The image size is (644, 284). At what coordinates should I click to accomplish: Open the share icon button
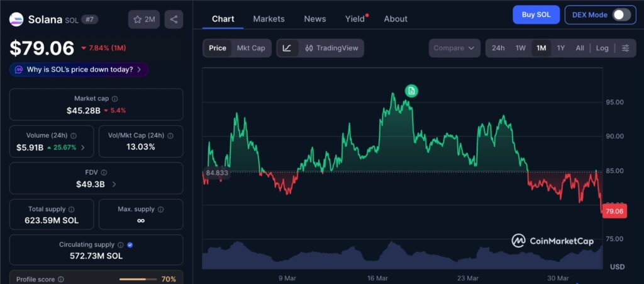pyautogui.click(x=174, y=20)
